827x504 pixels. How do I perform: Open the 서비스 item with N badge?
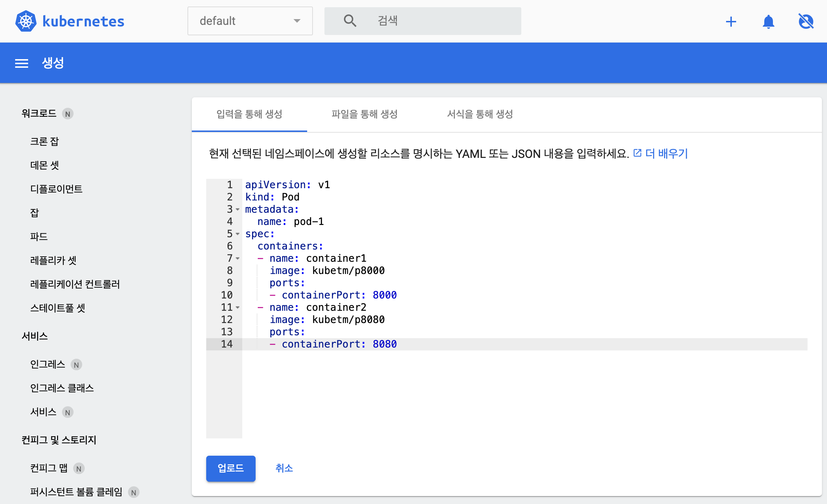tap(43, 412)
